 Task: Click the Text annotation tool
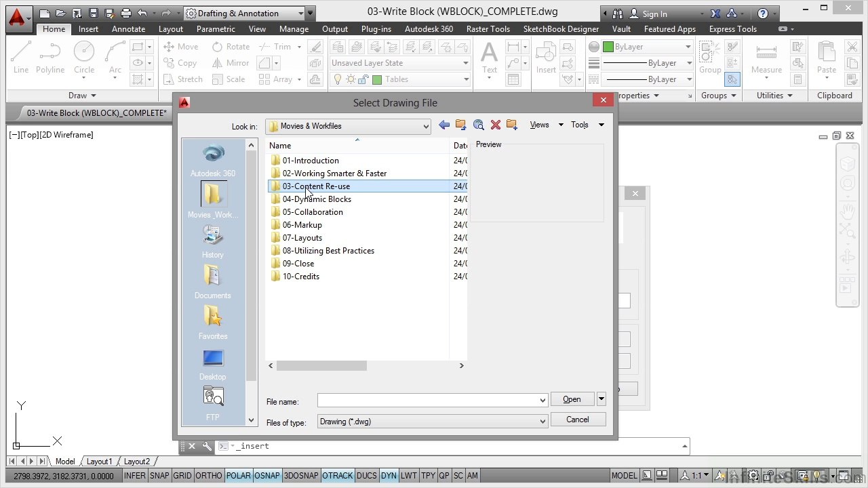[489, 57]
